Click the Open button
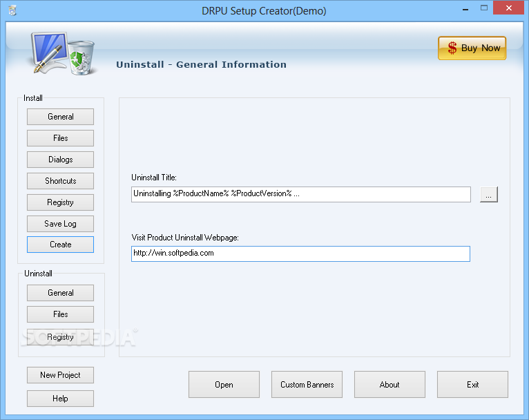 tap(224, 385)
